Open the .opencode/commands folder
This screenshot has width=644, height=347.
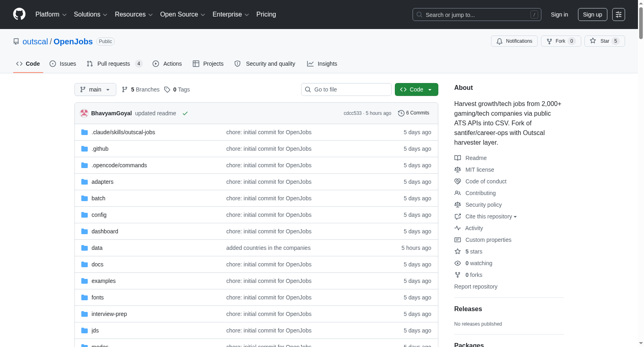tap(119, 165)
